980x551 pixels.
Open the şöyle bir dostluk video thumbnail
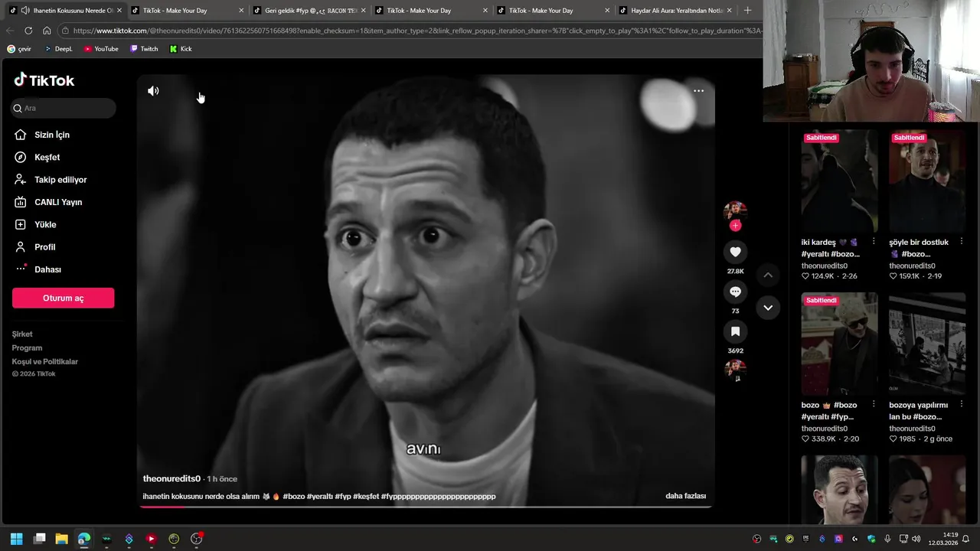pos(927,181)
